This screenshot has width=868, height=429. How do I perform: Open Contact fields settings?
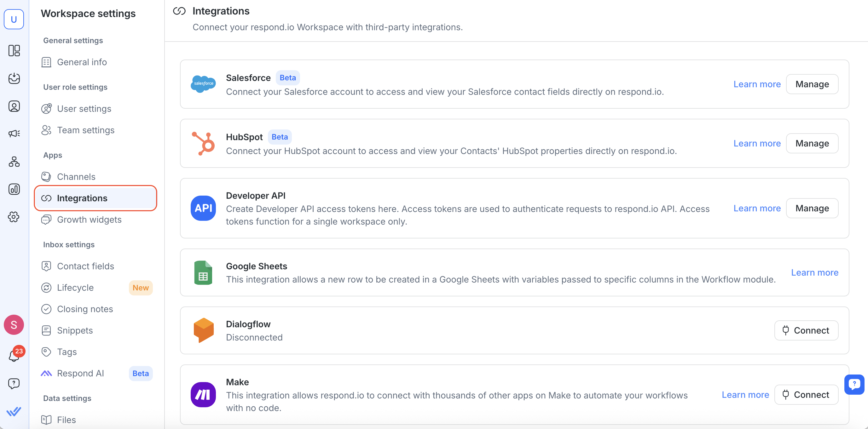pos(85,266)
